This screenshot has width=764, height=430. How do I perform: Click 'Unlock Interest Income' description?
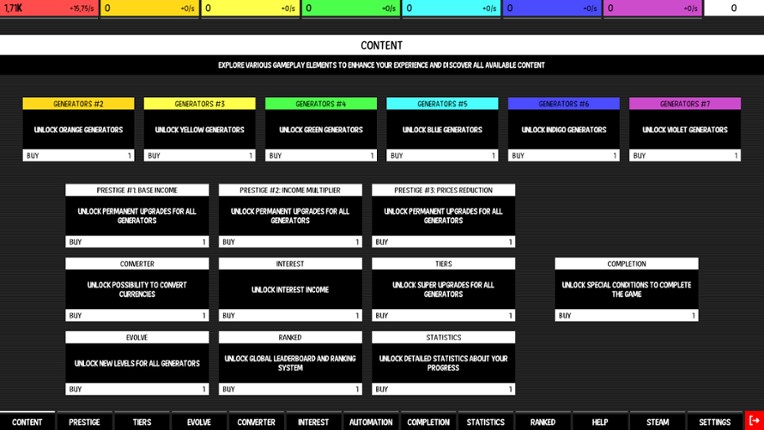click(290, 290)
